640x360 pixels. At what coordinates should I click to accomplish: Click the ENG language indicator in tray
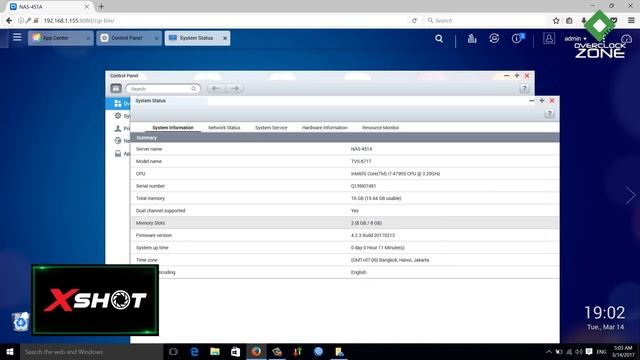[x=601, y=351]
